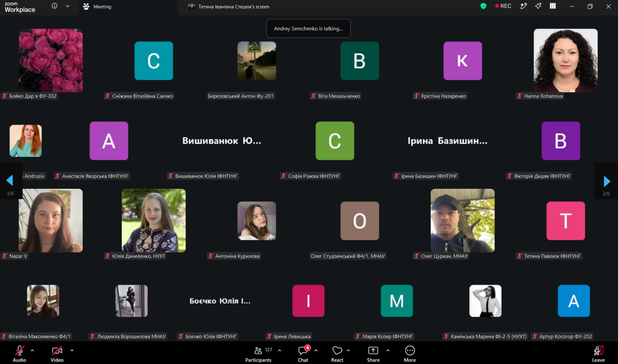Screen dimensions: 618x364
Task: Open the Chat panel
Action: 303,353
